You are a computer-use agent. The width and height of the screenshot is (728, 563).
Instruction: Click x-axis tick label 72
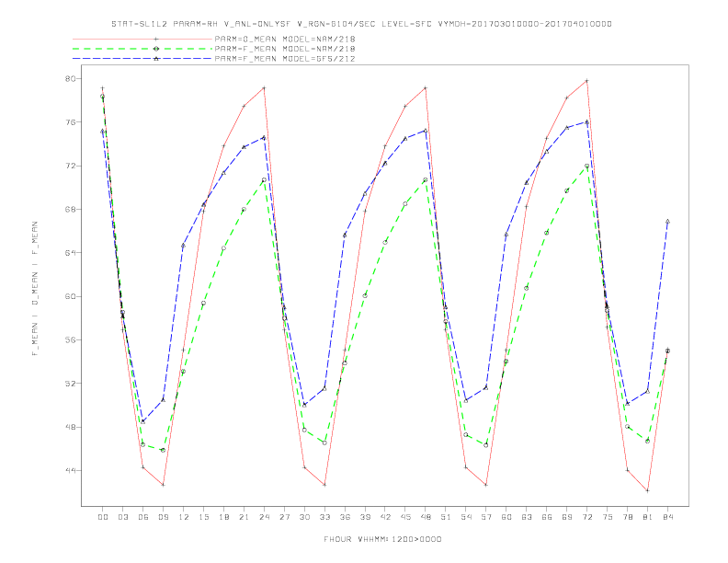(x=587, y=517)
